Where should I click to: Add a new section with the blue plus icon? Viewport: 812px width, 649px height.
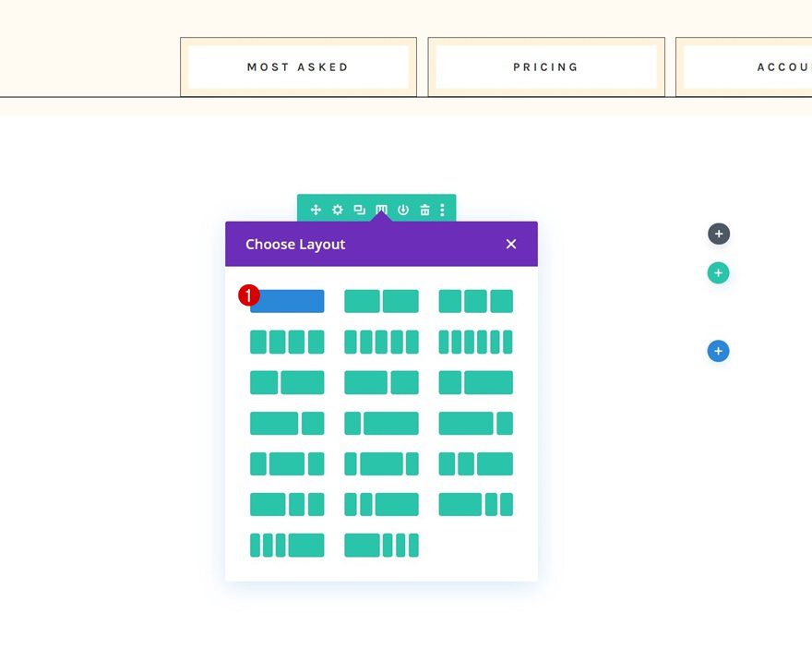coord(718,351)
